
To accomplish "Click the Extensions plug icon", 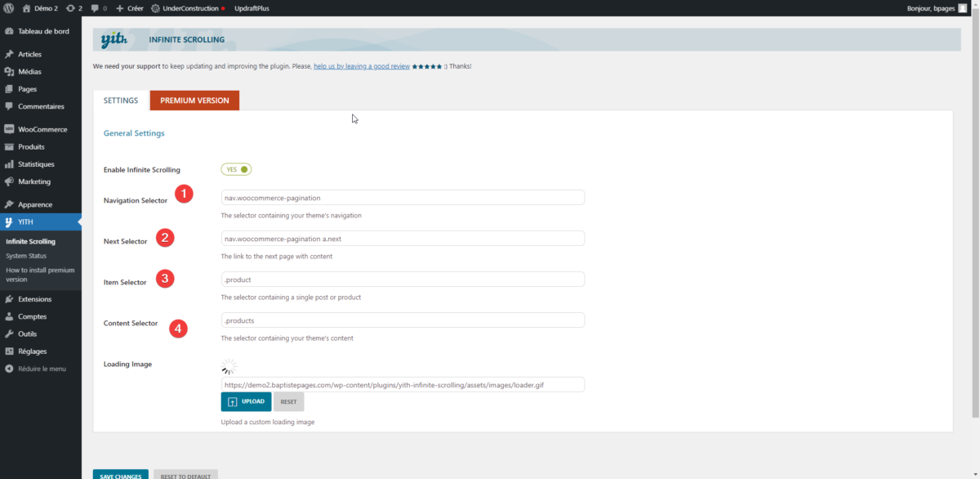I will click(9, 299).
